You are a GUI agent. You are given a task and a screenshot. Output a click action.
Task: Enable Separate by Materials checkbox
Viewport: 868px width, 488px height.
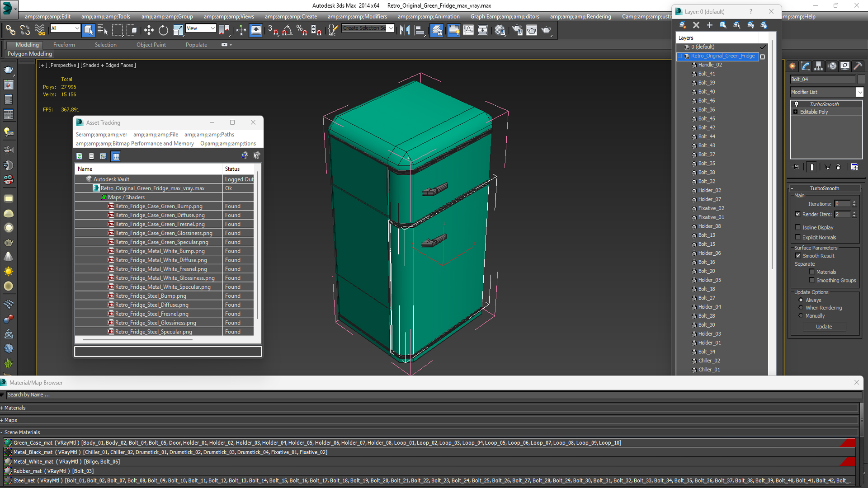[x=812, y=272]
